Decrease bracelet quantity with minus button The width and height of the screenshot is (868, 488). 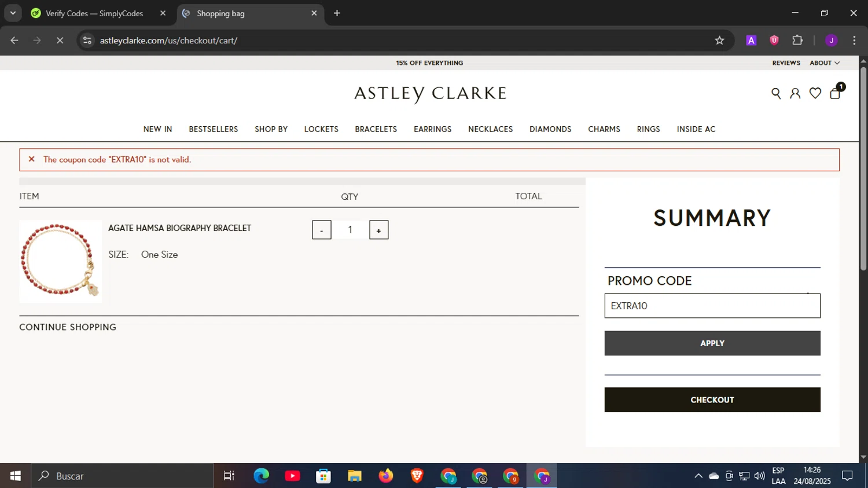pyautogui.click(x=322, y=230)
